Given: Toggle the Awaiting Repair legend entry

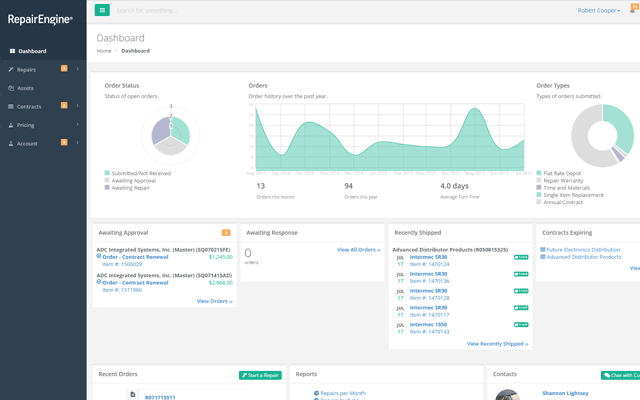Looking at the screenshot, I should (x=127, y=188).
